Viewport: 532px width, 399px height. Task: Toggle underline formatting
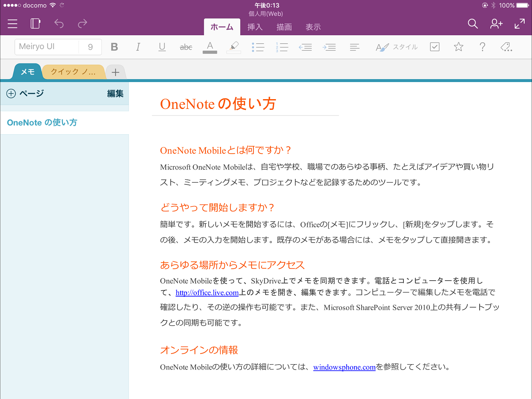click(x=162, y=47)
